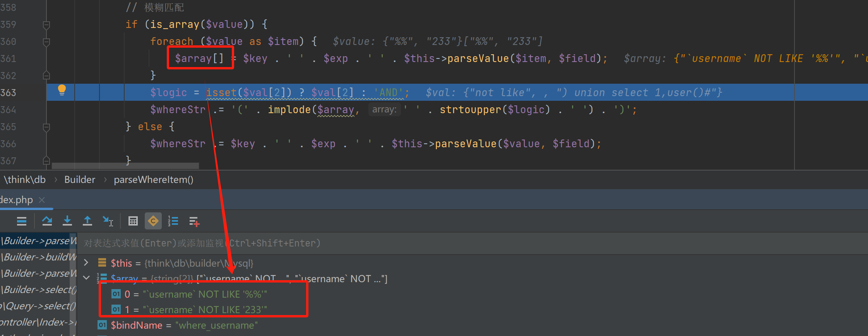Click the evaluate expression input field
The width and height of the screenshot is (868, 336).
(464, 243)
